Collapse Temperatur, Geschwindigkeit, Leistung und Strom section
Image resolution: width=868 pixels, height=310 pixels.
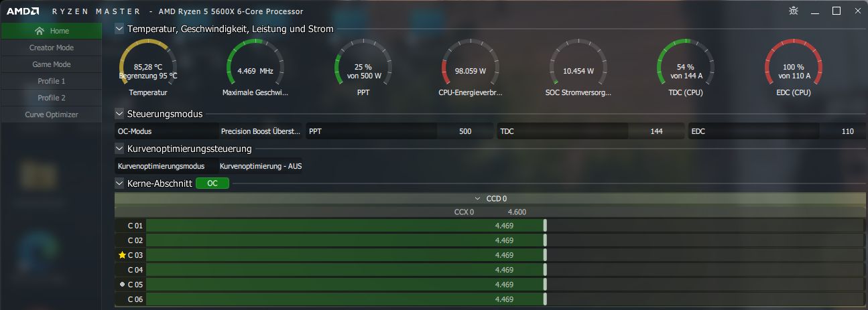tap(119, 29)
